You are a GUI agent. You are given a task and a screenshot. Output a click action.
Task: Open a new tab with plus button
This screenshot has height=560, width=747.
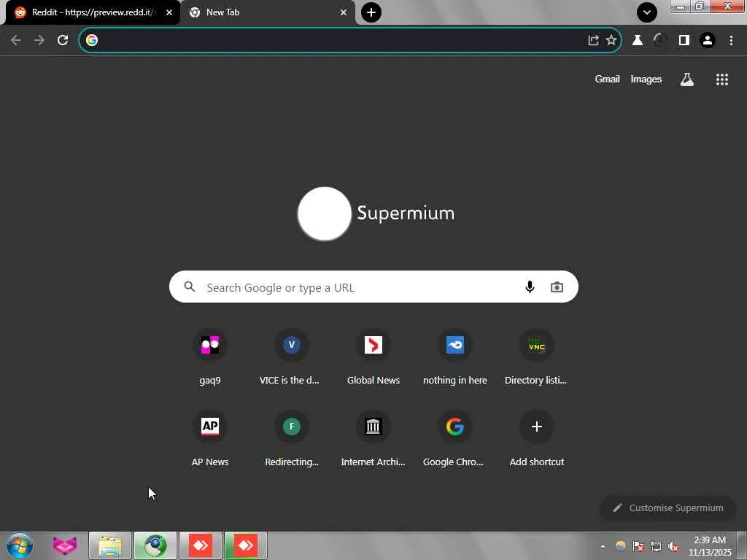pos(371,12)
